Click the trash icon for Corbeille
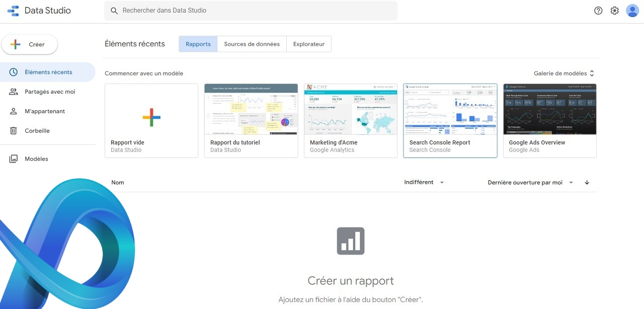The width and height of the screenshot is (644, 309). 14,131
